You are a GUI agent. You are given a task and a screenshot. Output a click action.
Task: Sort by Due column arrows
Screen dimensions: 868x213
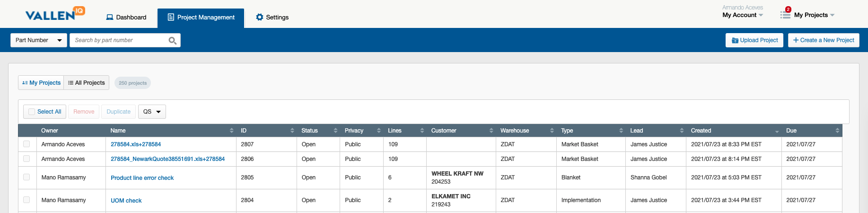click(x=837, y=131)
